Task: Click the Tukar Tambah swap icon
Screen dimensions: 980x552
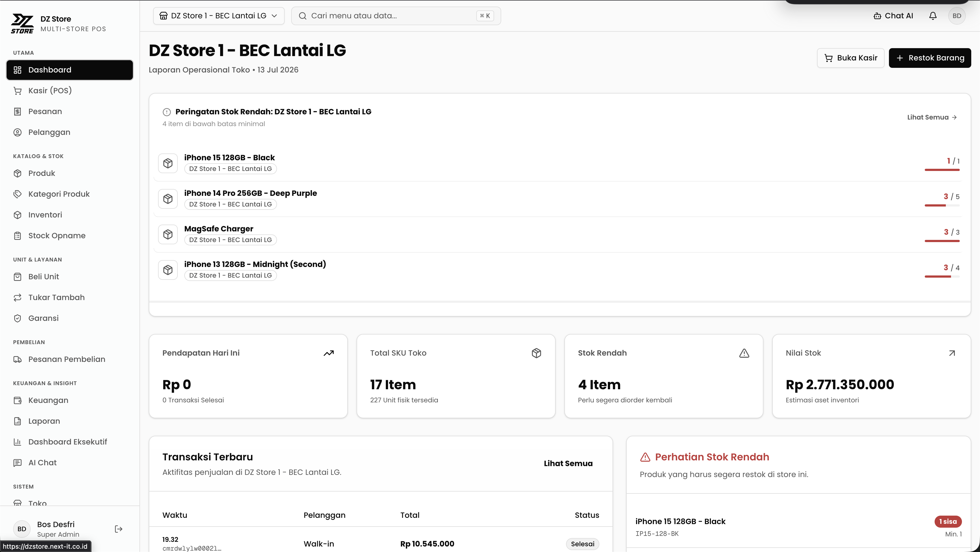Action: pyautogui.click(x=17, y=297)
